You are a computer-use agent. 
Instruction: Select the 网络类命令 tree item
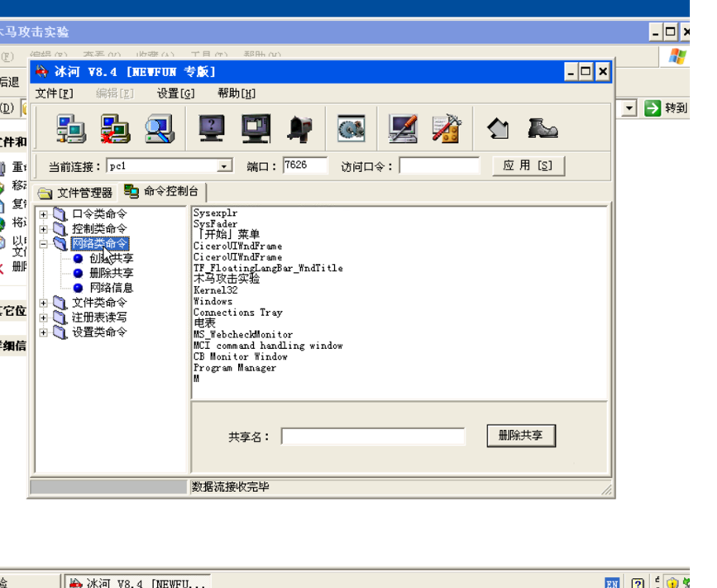click(100, 243)
